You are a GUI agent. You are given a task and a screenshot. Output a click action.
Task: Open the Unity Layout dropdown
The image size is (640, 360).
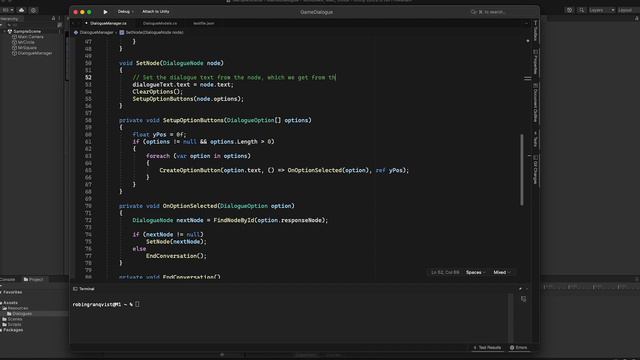click(628, 10)
